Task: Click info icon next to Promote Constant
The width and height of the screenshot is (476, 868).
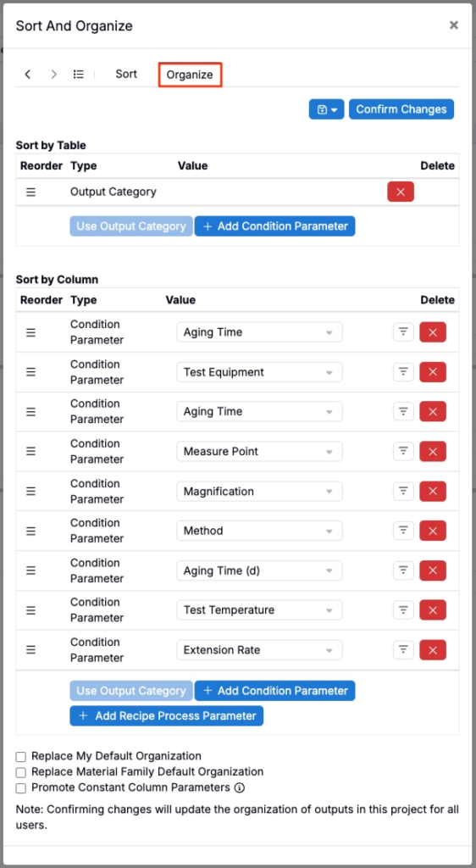Action: click(x=240, y=787)
